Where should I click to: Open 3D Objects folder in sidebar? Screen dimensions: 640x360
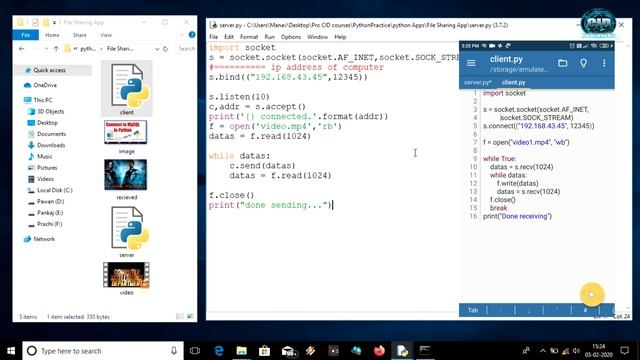click(x=50, y=111)
